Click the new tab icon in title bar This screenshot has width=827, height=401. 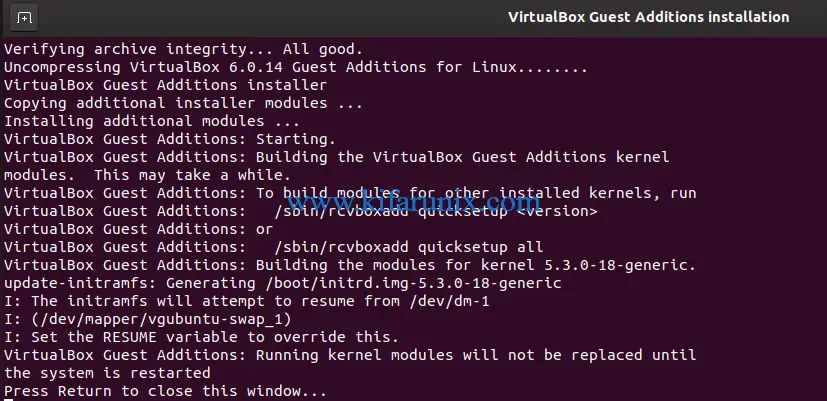click(24, 18)
